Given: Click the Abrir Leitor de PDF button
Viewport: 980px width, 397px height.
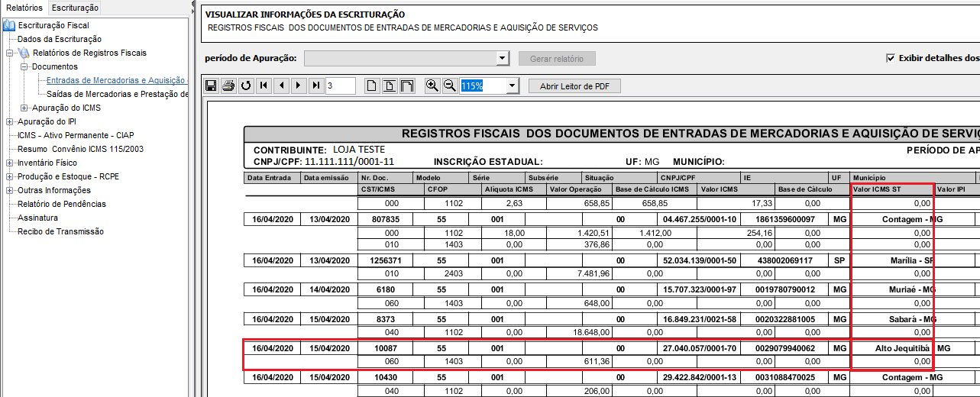Looking at the screenshot, I should click(x=574, y=86).
